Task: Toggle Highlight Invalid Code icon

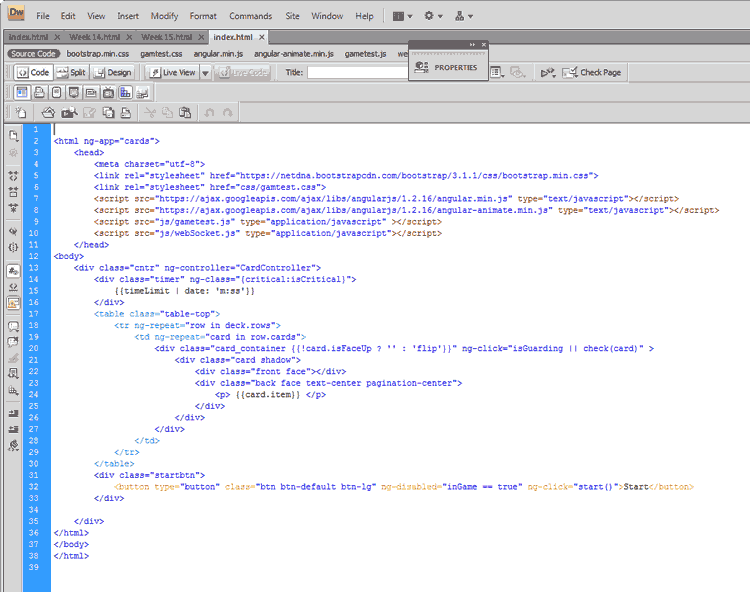Action: [13, 287]
